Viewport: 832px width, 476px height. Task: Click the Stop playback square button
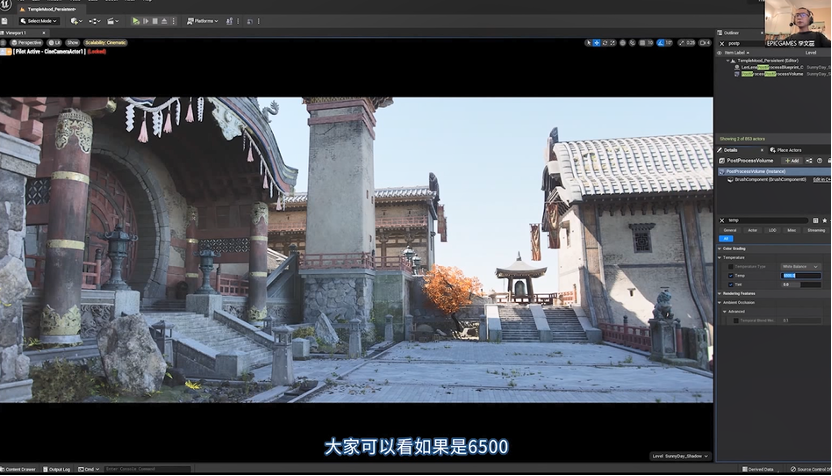pyautogui.click(x=155, y=21)
